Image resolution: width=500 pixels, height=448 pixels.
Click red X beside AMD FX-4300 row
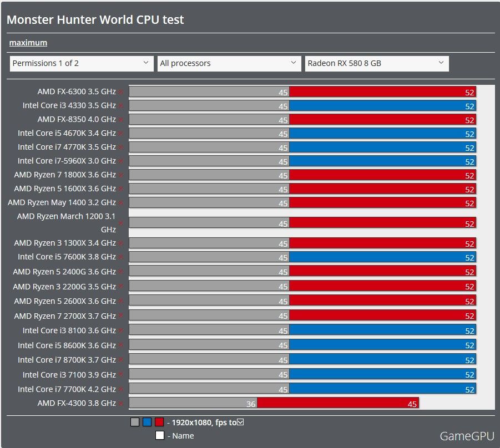point(121,404)
